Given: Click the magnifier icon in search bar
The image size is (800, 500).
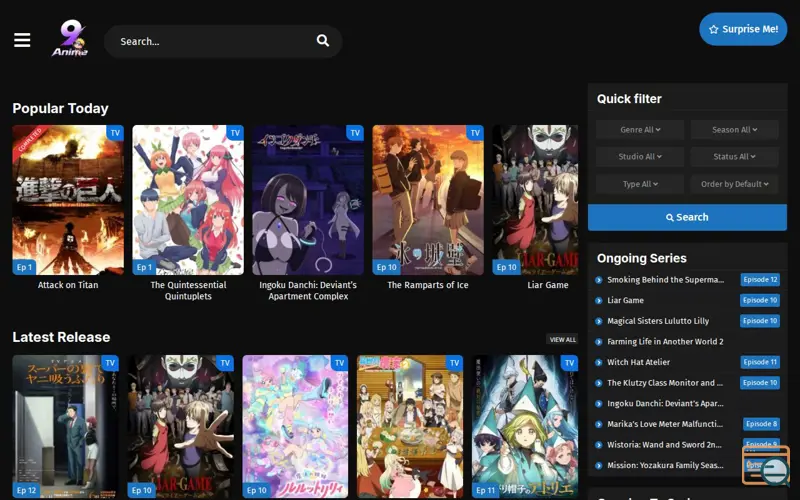Looking at the screenshot, I should pos(322,40).
